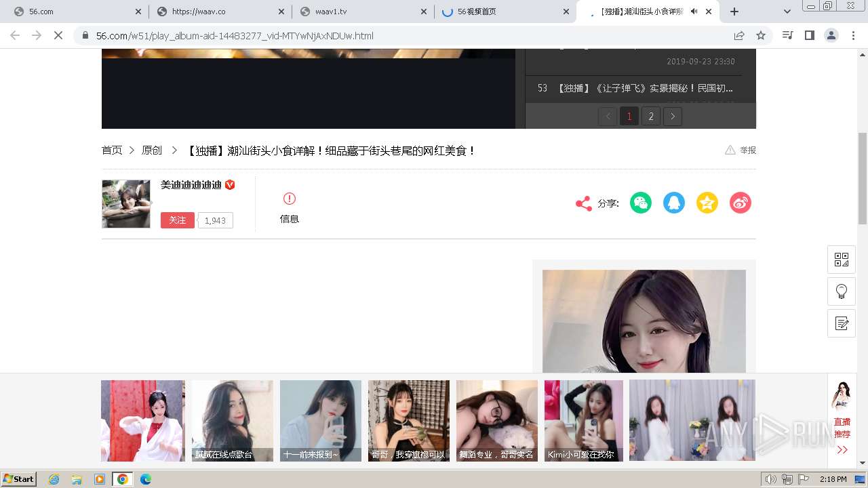
Task: Click the lightbulb sidebar icon
Action: [842, 291]
